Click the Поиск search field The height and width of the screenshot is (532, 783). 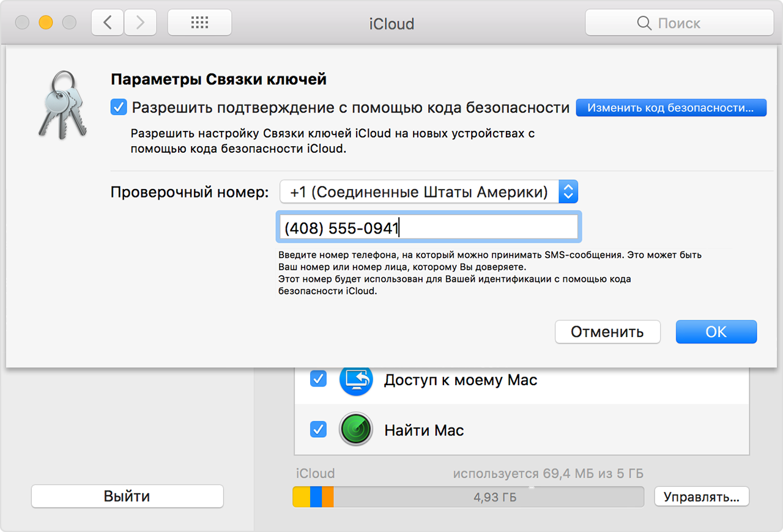coord(679,23)
